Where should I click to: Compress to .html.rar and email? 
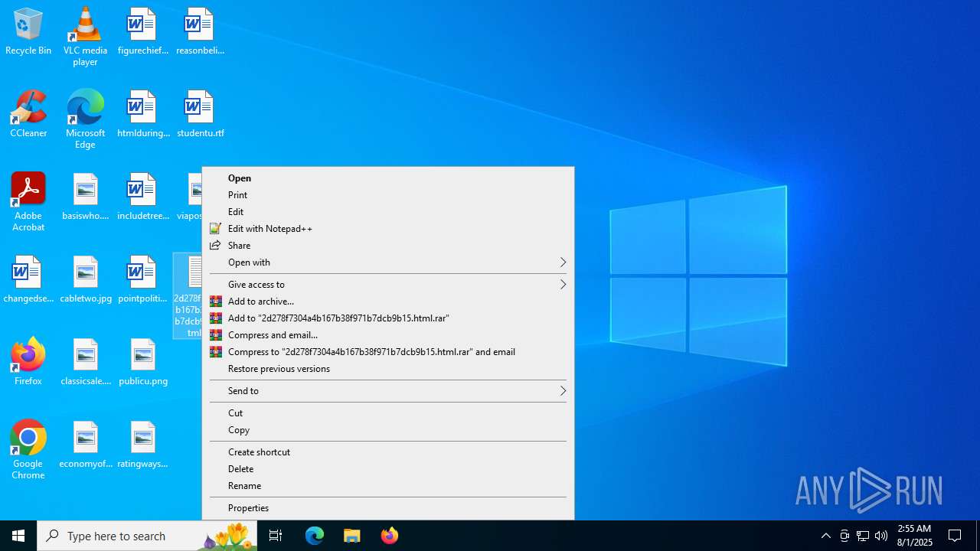[388, 352]
